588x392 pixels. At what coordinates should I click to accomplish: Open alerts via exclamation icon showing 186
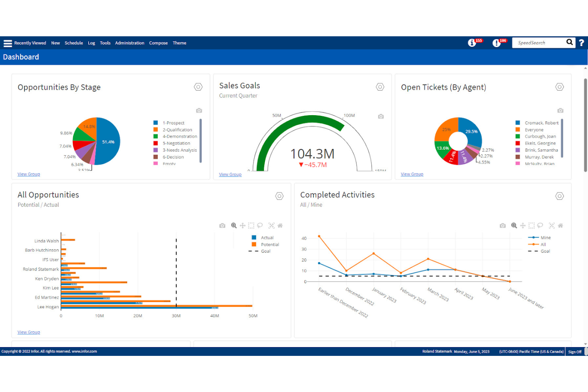[497, 42]
